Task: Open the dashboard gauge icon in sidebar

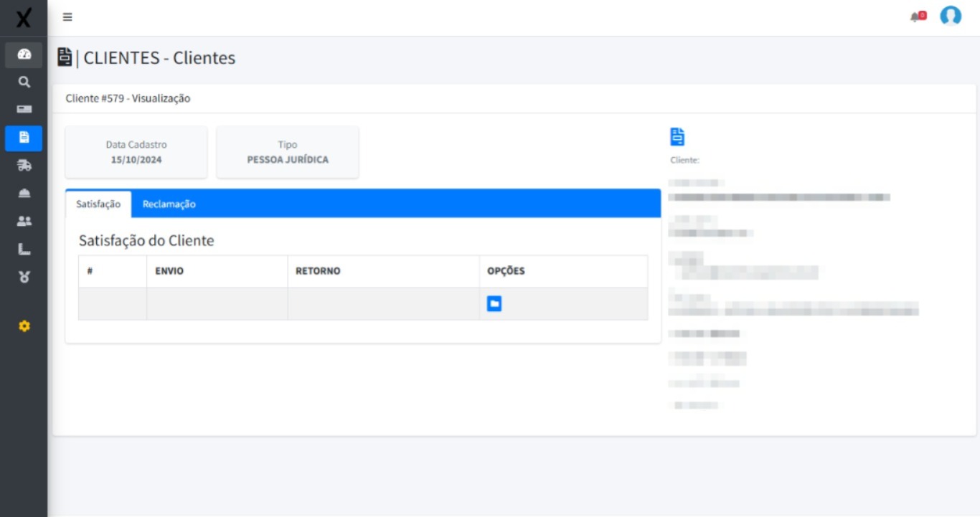Action: pos(24,54)
